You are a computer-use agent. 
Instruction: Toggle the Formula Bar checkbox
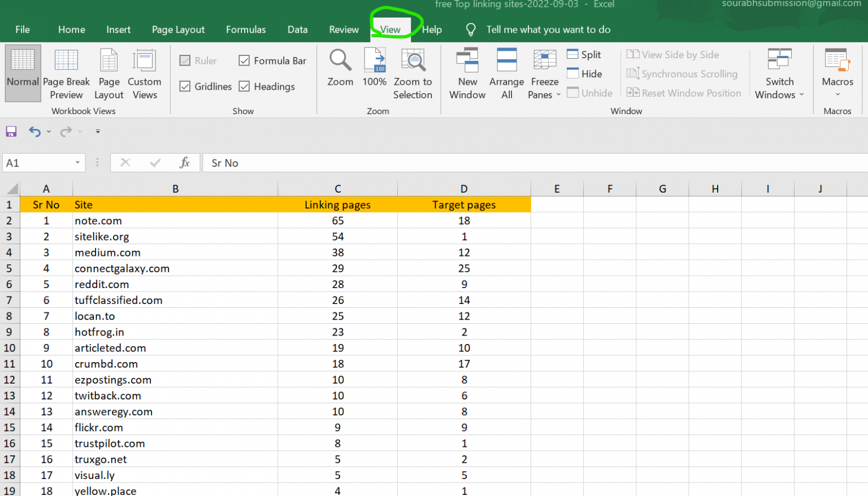[244, 60]
